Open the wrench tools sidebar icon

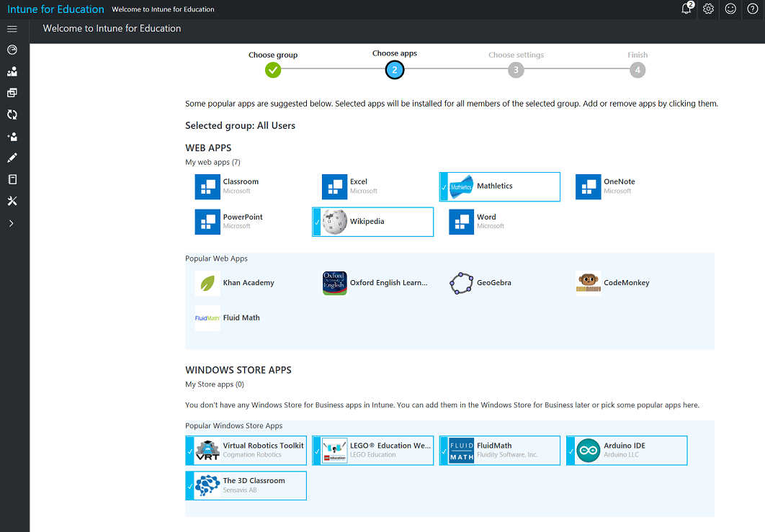tap(12, 201)
